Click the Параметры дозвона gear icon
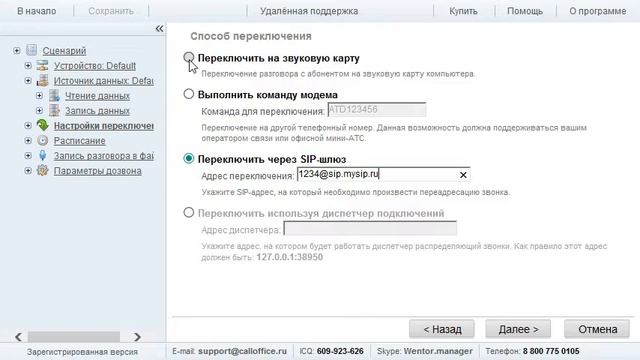 [x=42, y=171]
